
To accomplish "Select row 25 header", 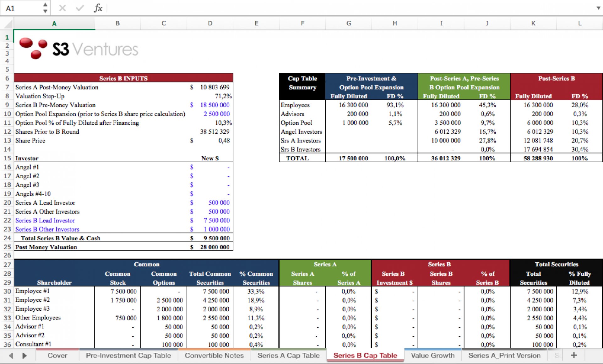I will point(7,247).
